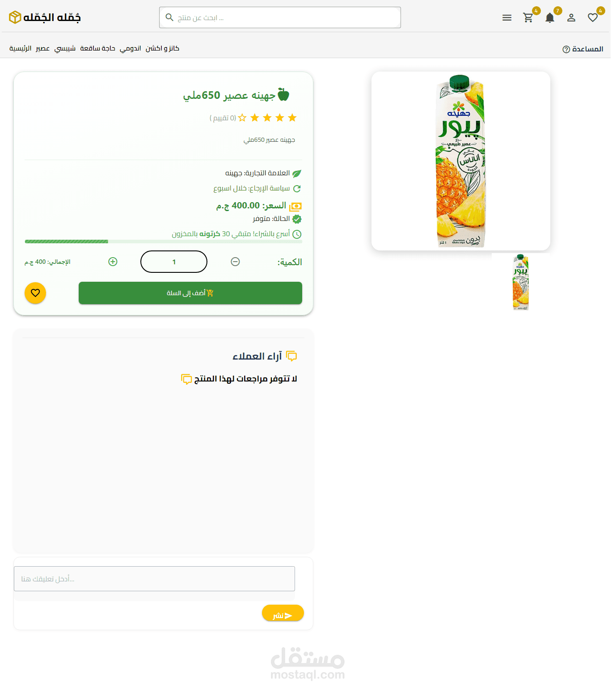Focus the product search field
This screenshot has height=695, width=616.
pyautogui.click(x=280, y=17)
